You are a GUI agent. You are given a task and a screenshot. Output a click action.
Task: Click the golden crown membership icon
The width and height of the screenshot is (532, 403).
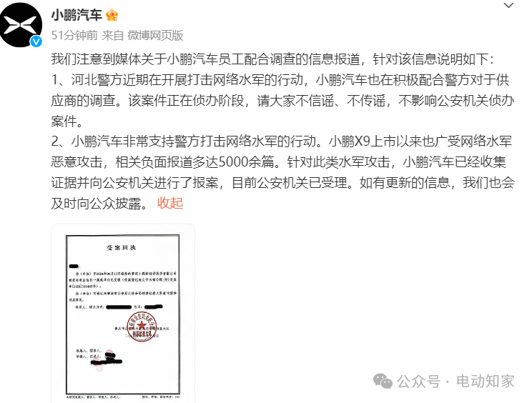112,15
